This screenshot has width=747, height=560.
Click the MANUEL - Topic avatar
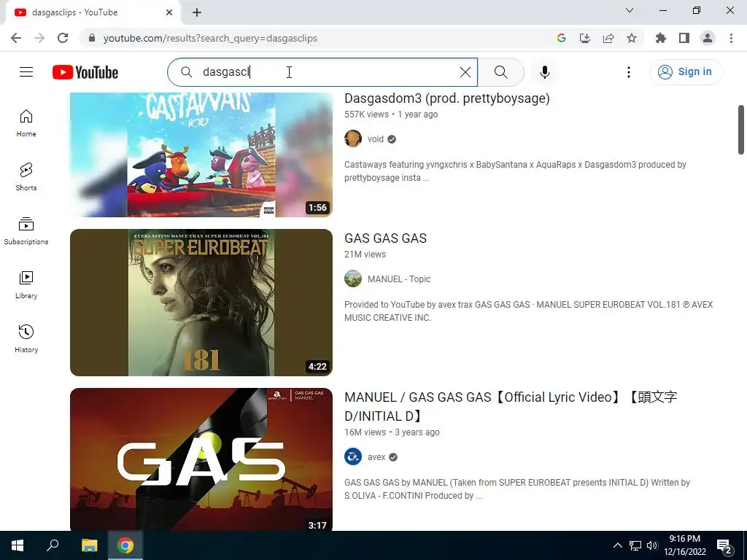(x=353, y=279)
